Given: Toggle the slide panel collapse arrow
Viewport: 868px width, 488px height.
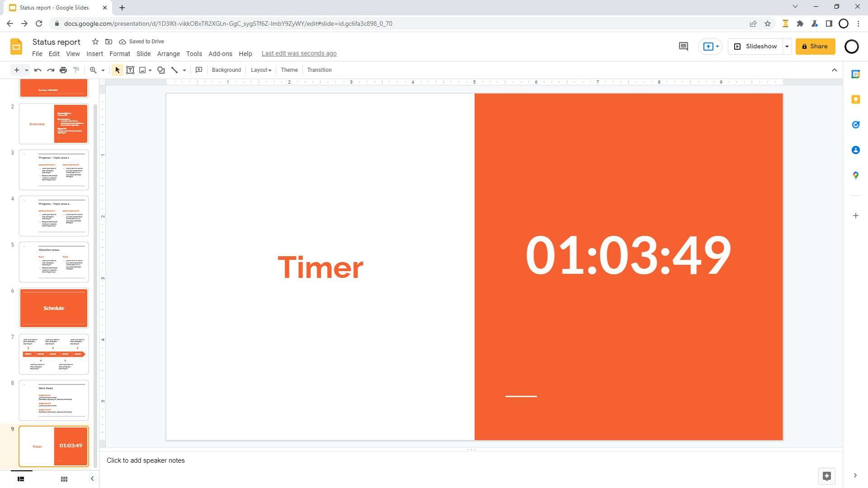Looking at the screenshot, I should (x=92, y=479).
